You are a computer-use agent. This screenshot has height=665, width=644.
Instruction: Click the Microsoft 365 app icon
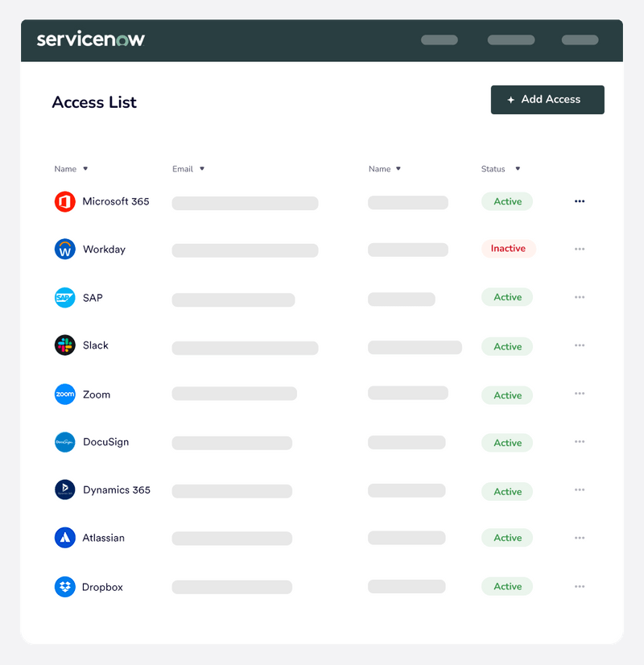[64, 201]
